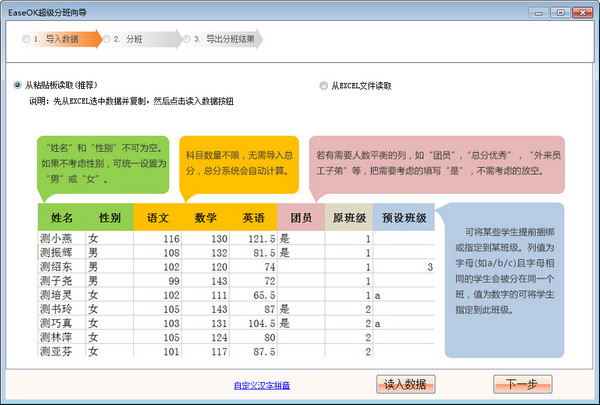This screenshot has width=600, height=405.
Task: Click the name cell 测小燕
Action: (57, 239)
